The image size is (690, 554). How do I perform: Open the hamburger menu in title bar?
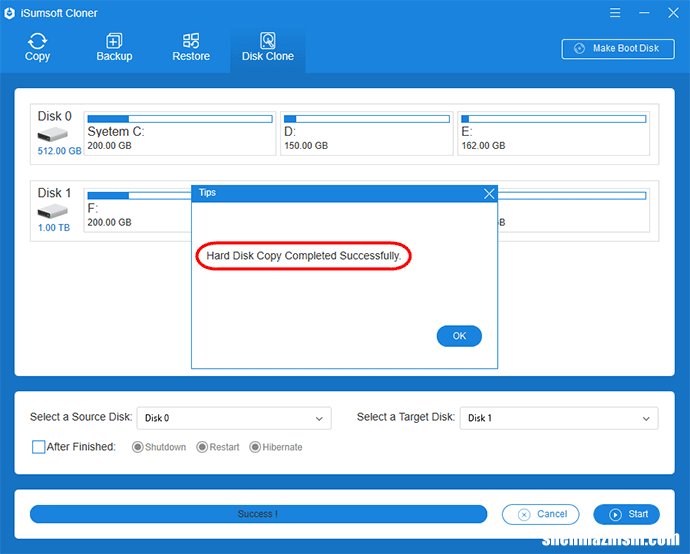(x=615, y=13)
